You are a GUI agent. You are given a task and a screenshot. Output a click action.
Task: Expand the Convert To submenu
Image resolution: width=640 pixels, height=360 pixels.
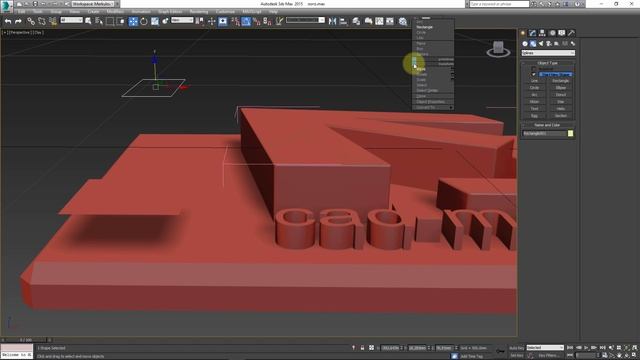433,107
